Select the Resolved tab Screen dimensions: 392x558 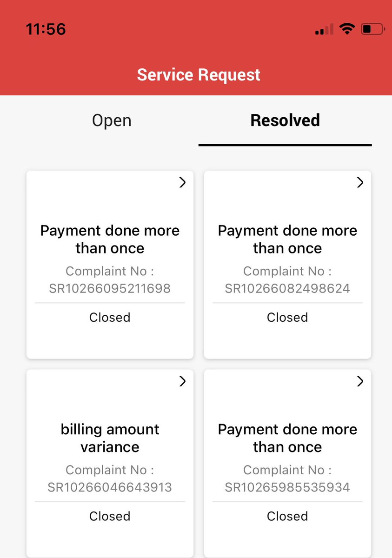click(x=285, y=120)
